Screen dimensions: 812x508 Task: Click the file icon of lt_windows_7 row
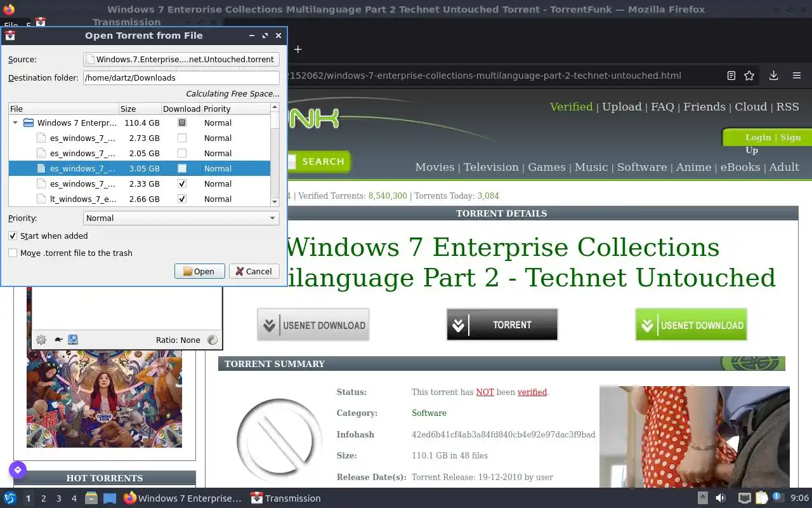[42, 199]
